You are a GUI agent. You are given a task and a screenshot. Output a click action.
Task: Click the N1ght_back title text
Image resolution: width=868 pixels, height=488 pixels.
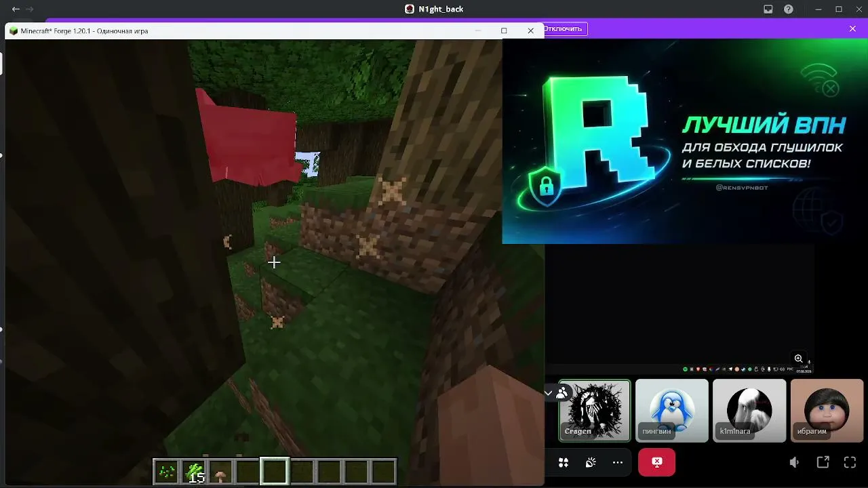point(441,9)
